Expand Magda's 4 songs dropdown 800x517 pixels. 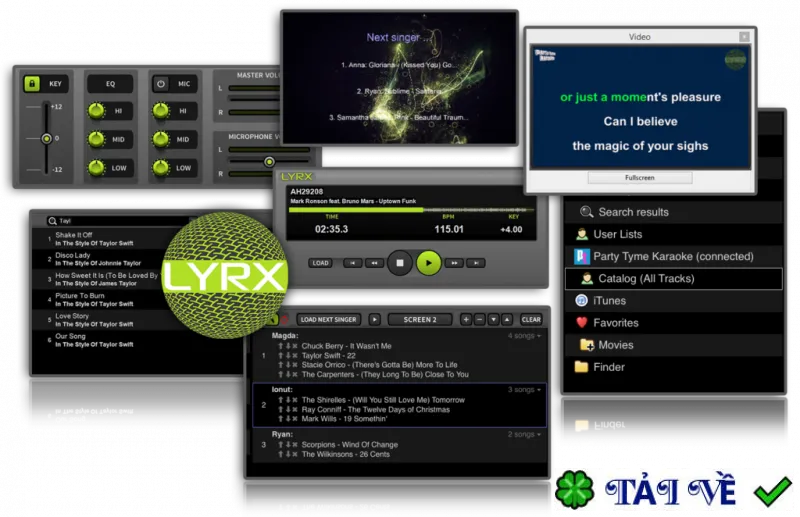(x=524, y=336)
